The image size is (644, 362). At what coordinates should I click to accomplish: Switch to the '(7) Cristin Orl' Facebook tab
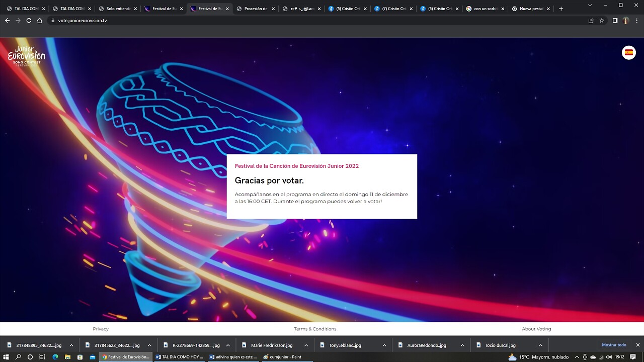click(x=393, y=9)
